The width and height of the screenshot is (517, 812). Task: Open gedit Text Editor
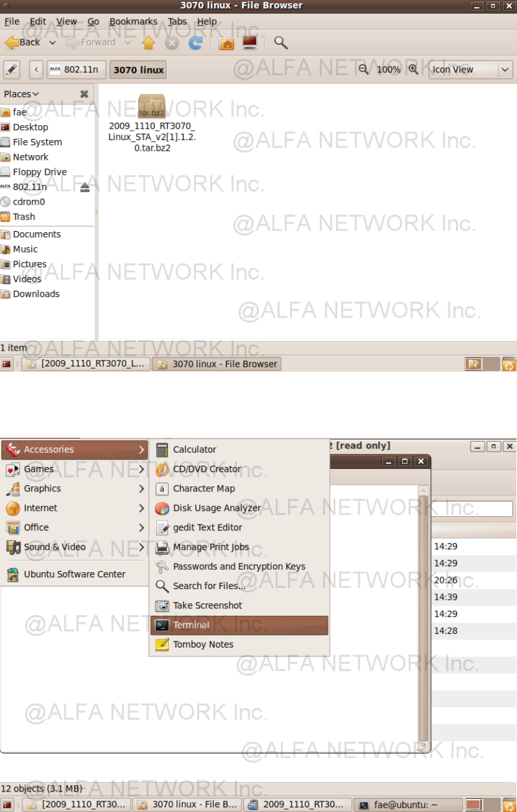(240, 527)
